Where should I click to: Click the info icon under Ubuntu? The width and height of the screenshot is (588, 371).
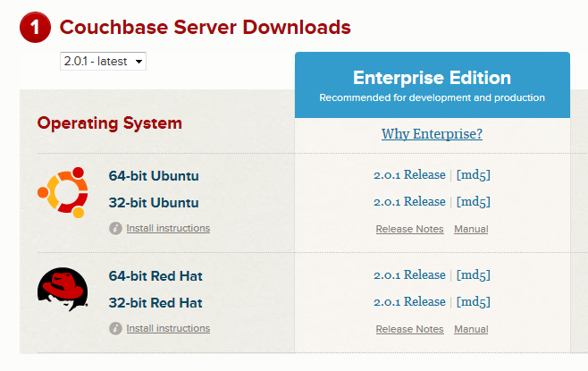115,228
